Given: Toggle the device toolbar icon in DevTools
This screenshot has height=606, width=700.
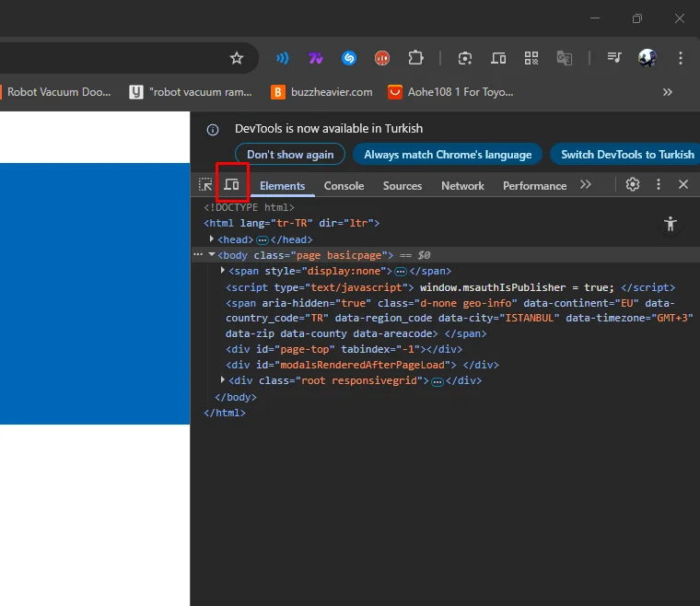Looking at the screenshot, I should click(231, 185).
